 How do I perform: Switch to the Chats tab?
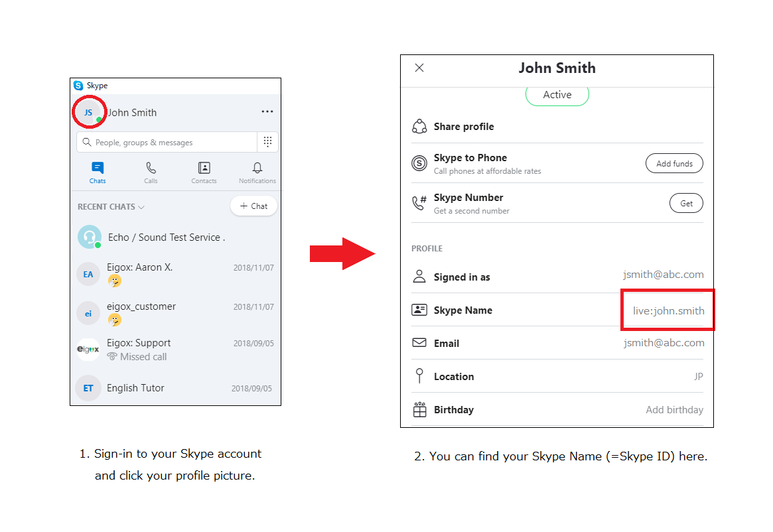pos(98,172)
